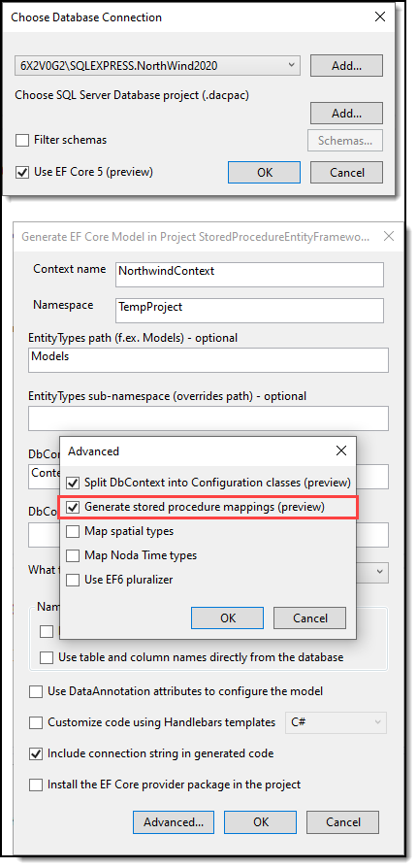Close the Advanced dialog with X

[341, 451]
